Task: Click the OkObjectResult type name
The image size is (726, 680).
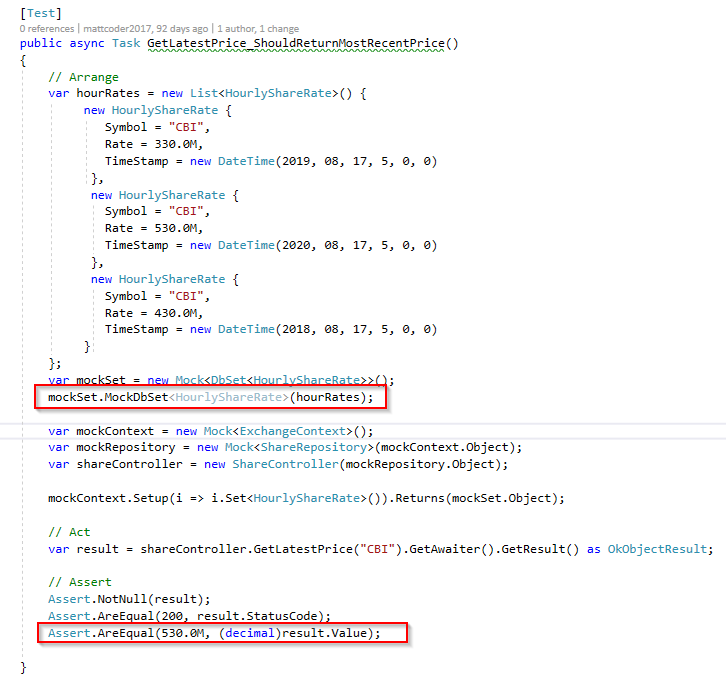Action: (x=657, y=549)
